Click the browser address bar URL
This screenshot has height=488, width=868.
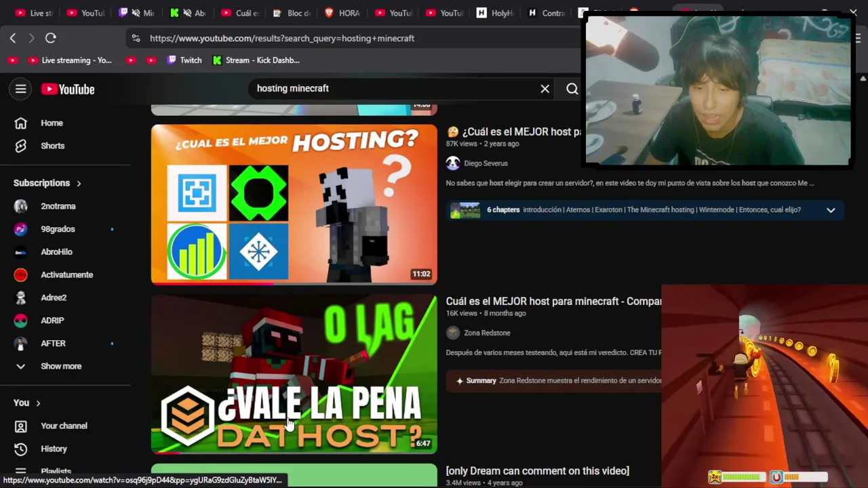(282, 38)
